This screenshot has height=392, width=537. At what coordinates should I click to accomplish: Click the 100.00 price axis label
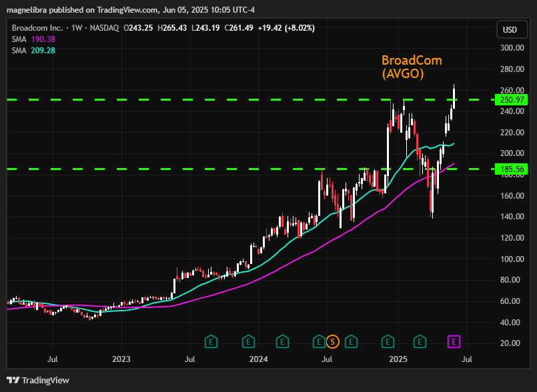(x=512, y=259)
